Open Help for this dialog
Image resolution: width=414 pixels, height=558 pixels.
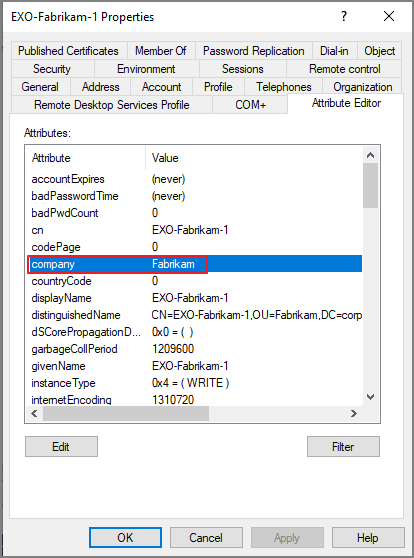pyautogui.click(x=368, y=537)
